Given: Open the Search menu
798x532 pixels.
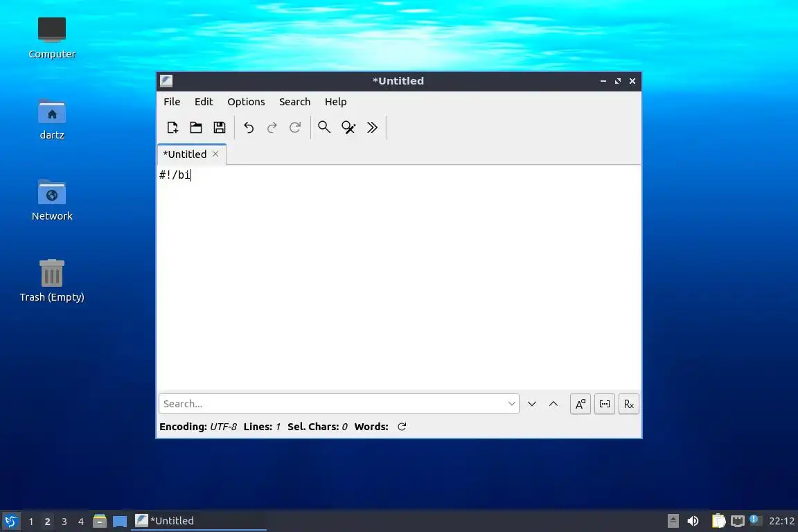Looking at the screenshot, I should click(x=294, y=102).
